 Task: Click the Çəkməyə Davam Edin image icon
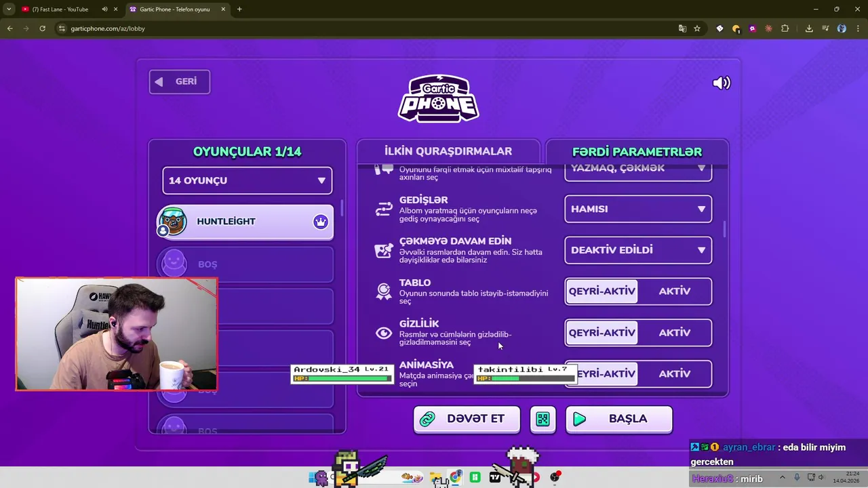tap(384, 251)
